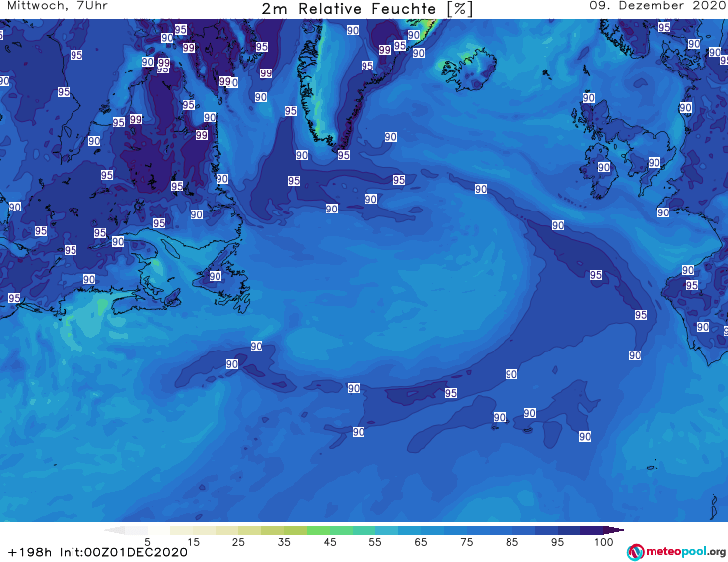Click the '35' tick on the color scale
Image resolution: width=728 pixels, height=562 pixels.
[284, 542]
